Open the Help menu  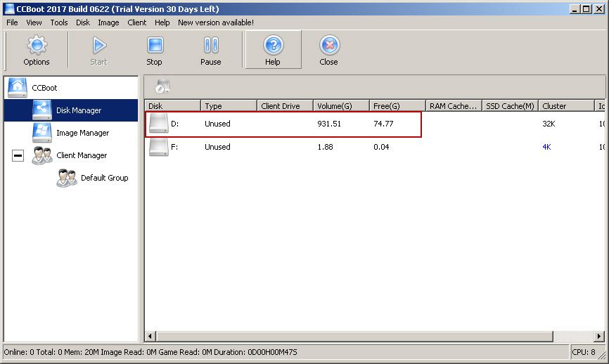[162, 22]
